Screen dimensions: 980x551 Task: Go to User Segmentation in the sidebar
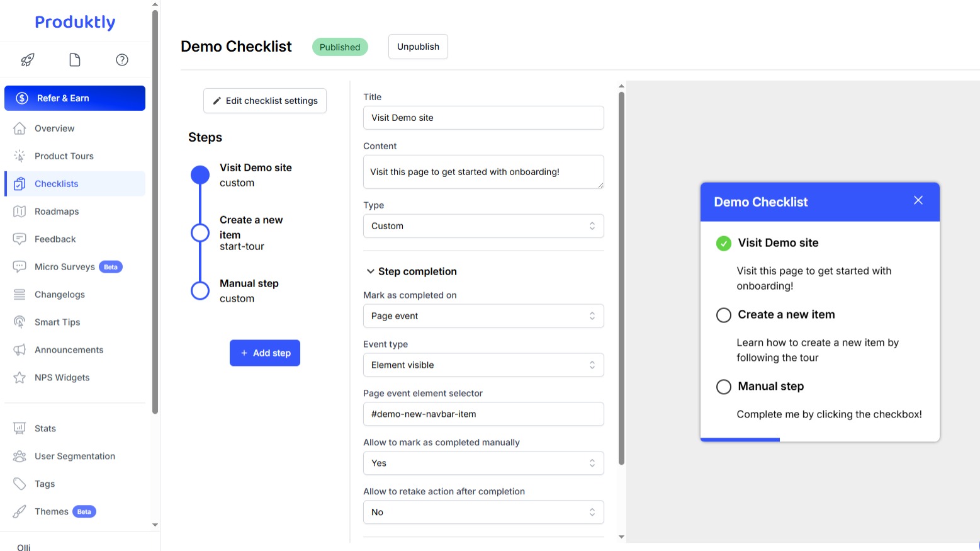click(74, 457)
